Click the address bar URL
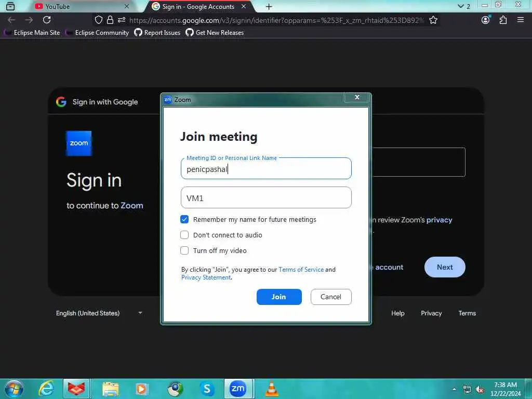 click(x=276, y=20)
